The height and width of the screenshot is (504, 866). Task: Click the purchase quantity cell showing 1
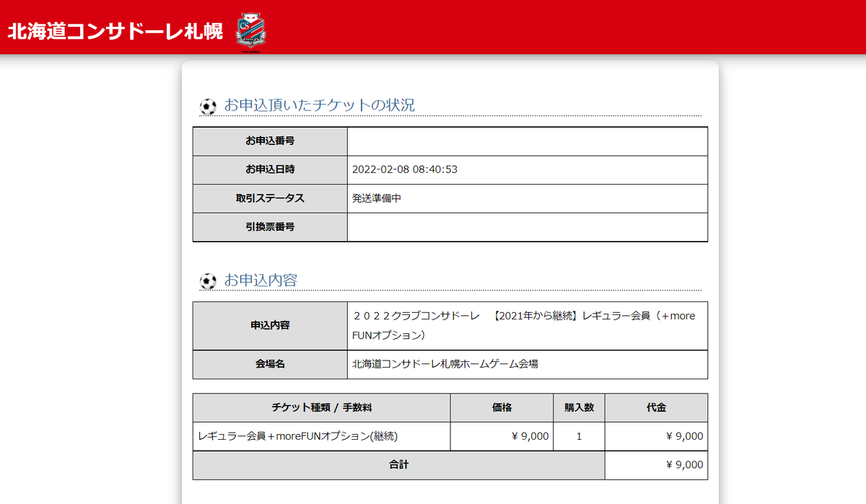coord(579,436)
